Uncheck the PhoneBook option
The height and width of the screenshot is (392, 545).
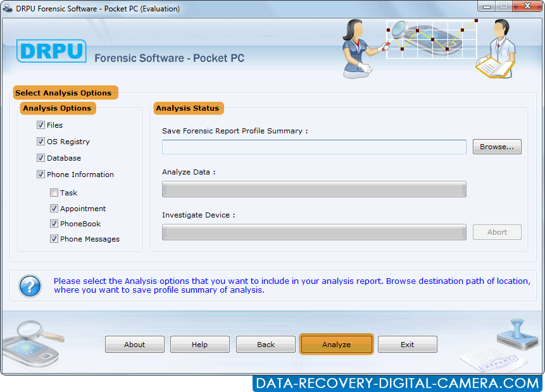tap(54, 224)
